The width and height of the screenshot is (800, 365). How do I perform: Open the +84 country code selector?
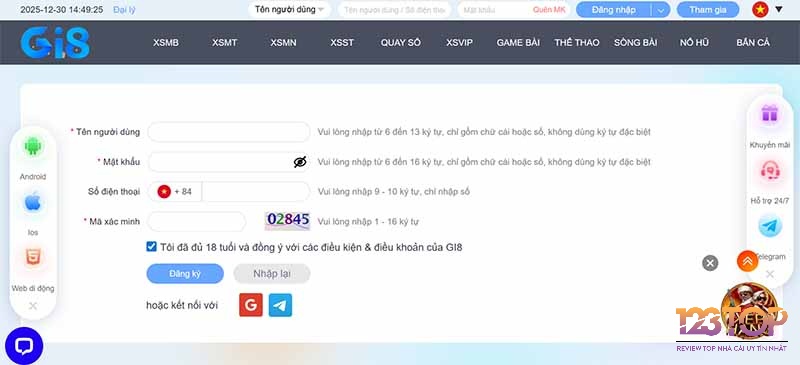[174, 191]
